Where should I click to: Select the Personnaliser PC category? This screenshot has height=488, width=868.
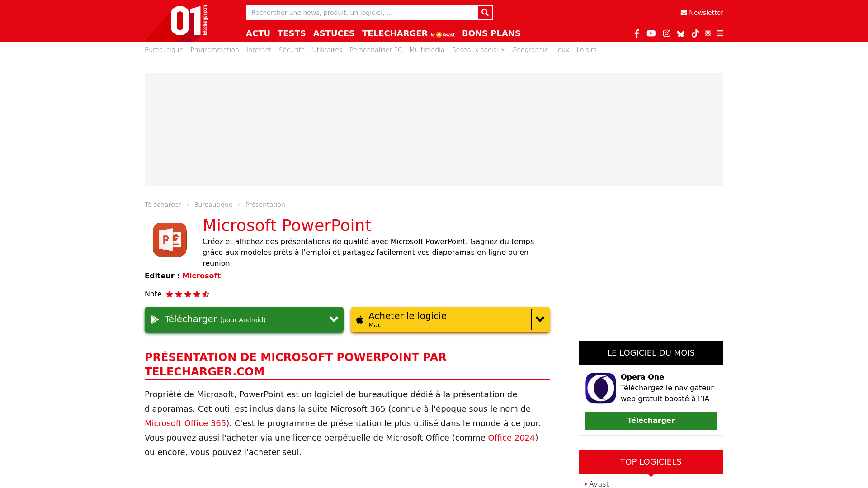click(376, 50)
